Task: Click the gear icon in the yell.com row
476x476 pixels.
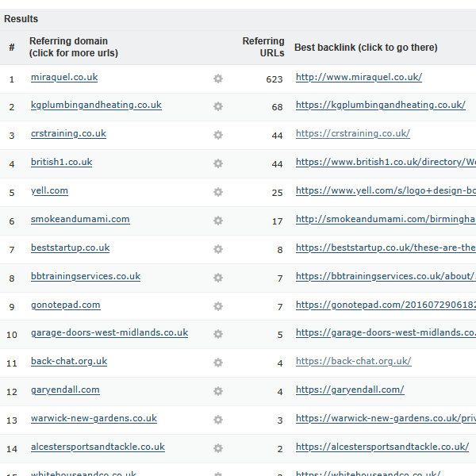Action: point(218,192)
